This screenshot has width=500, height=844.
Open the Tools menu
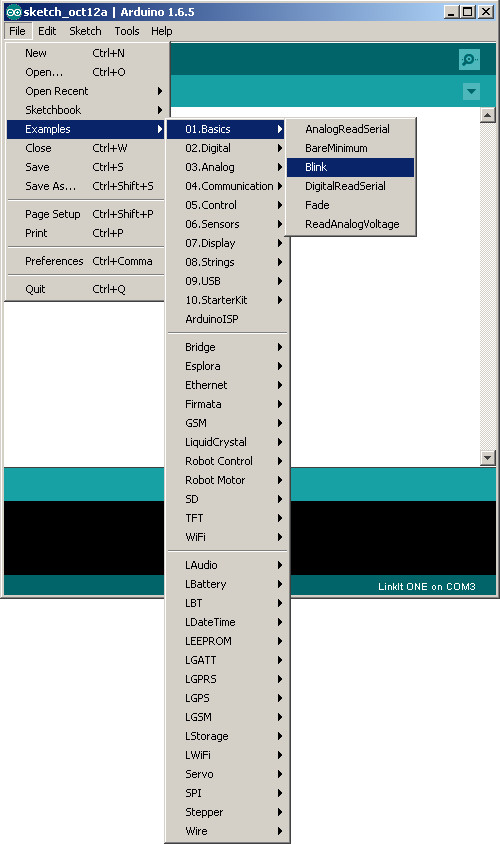point(127,31)
